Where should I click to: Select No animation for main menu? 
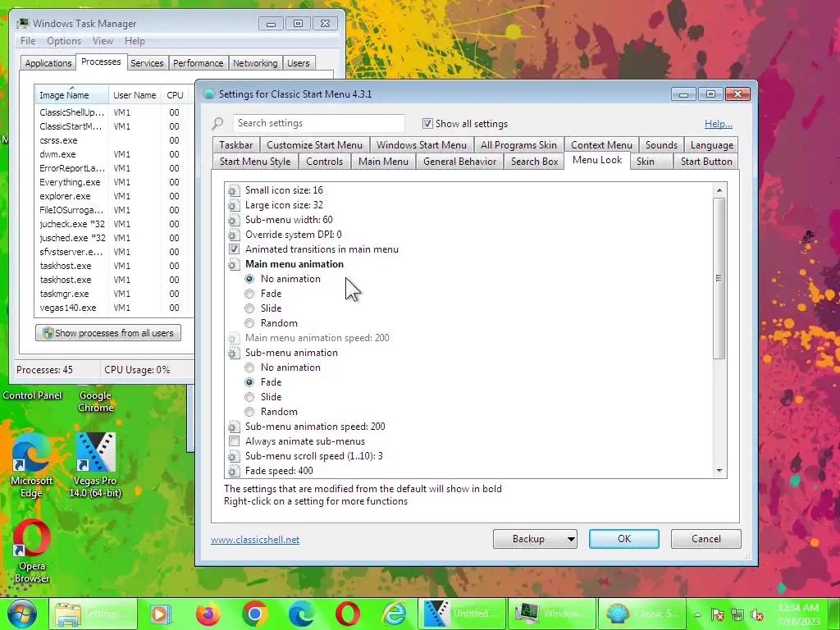(x=249, y=279)
